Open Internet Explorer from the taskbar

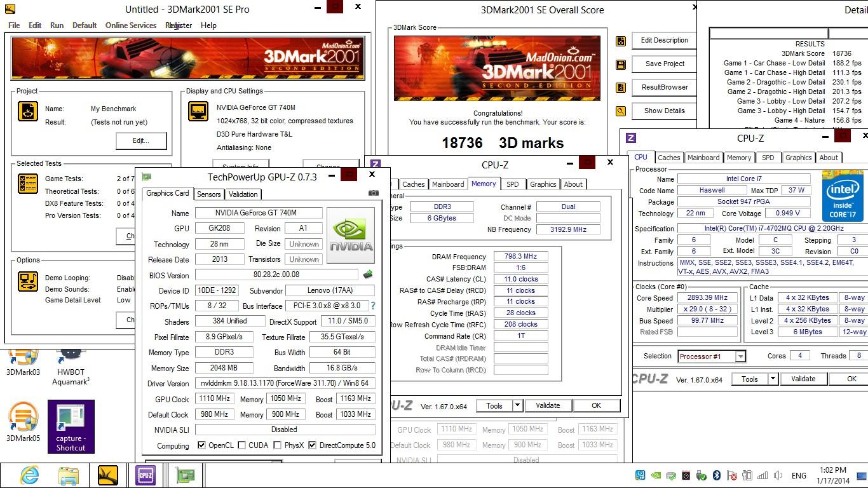pos(29,475)
